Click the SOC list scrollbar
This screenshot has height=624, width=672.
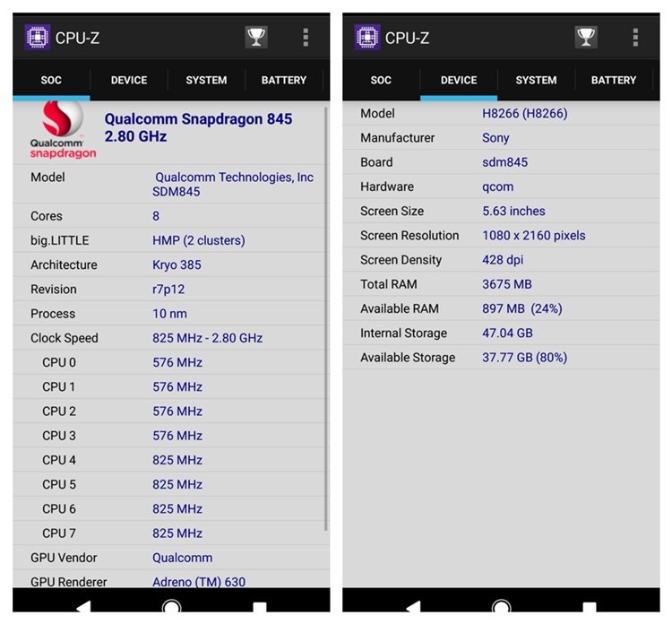tap(326, 318)
